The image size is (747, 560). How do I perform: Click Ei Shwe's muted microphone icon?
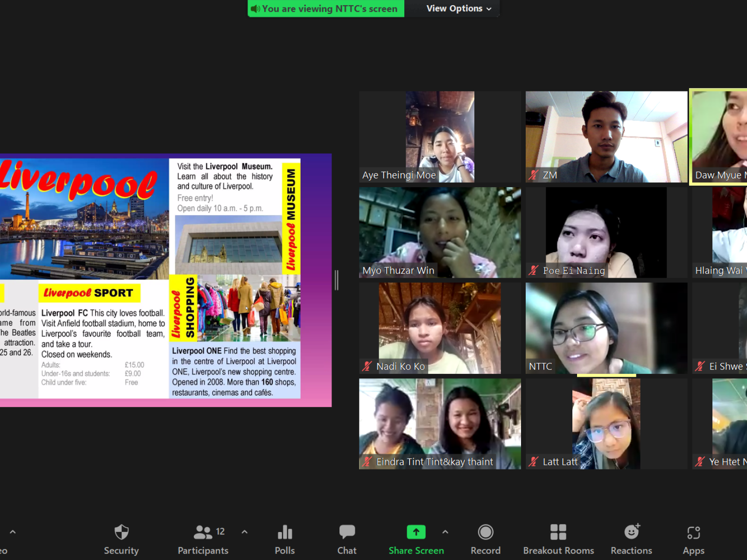pyautogui.click(x=700, y=367)
